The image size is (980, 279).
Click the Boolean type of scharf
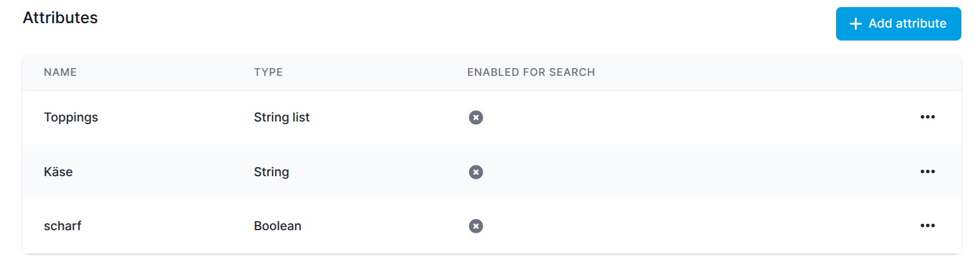[278, 226]
